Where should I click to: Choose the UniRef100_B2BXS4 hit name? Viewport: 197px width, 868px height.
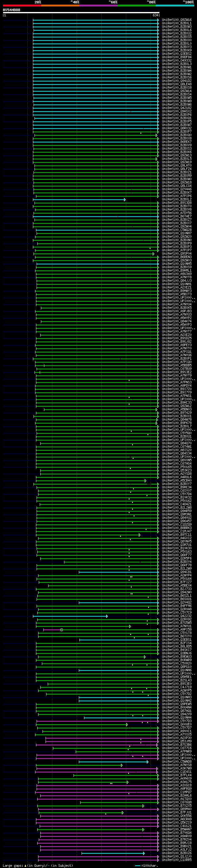pos(177,94)
